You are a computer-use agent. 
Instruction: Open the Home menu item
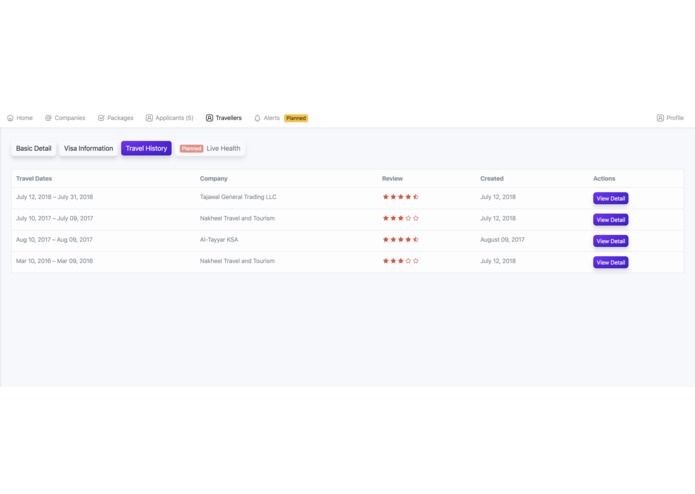tap(20, 118)
